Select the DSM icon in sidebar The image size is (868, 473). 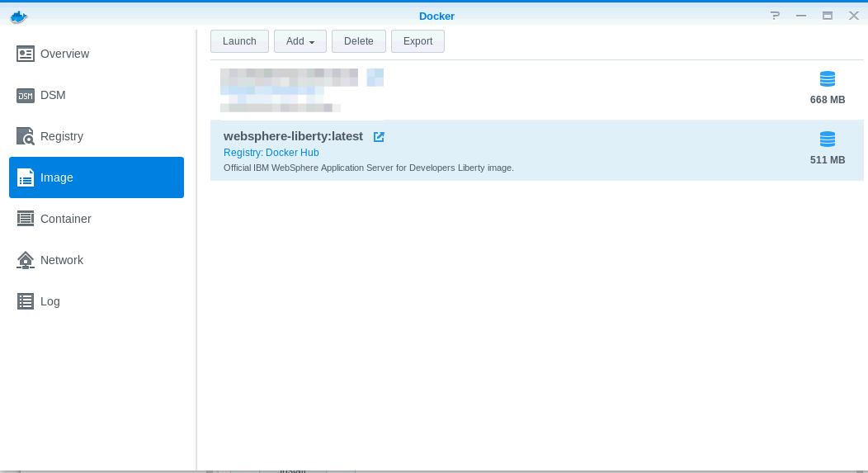[26, 96]
